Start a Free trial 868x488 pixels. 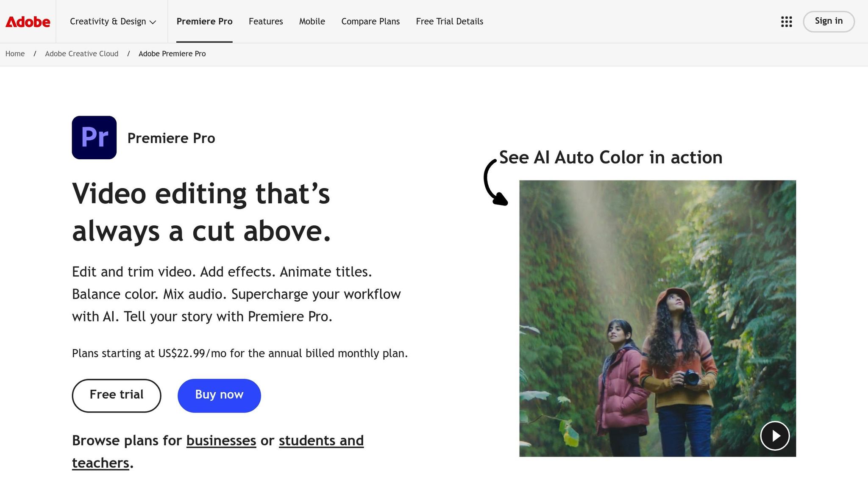[116, 395]
